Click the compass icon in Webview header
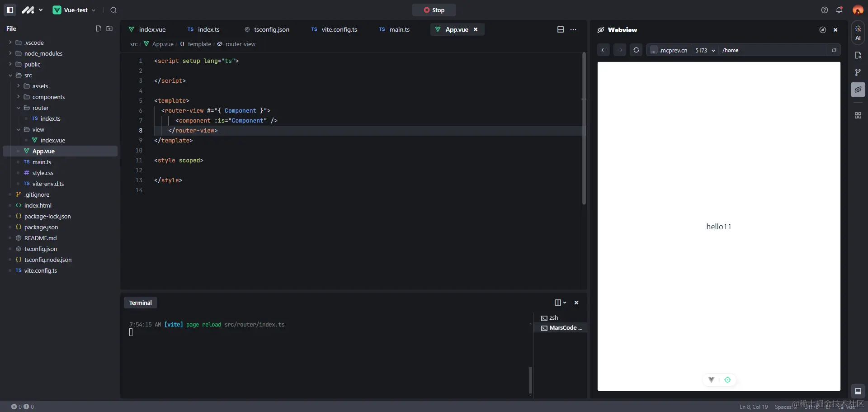 coord(823,30)
